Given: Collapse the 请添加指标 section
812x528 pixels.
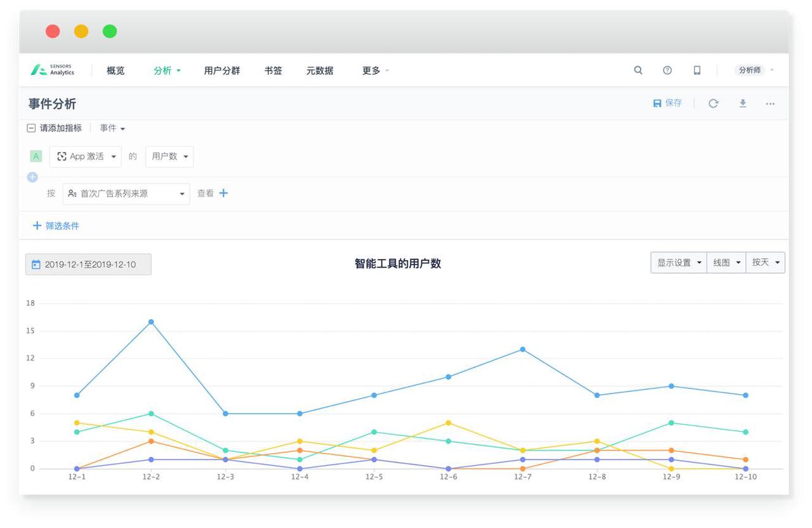Looking at the screenshot, I should [31, 128].
